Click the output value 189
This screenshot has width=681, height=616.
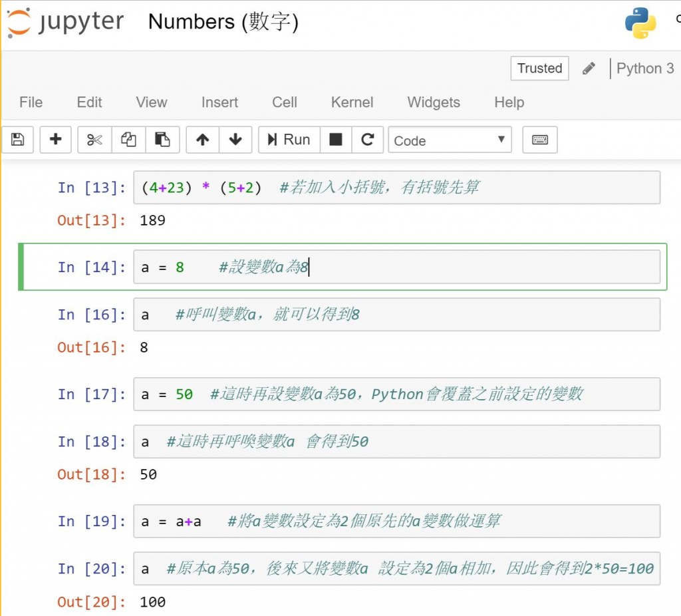(152, 220)
